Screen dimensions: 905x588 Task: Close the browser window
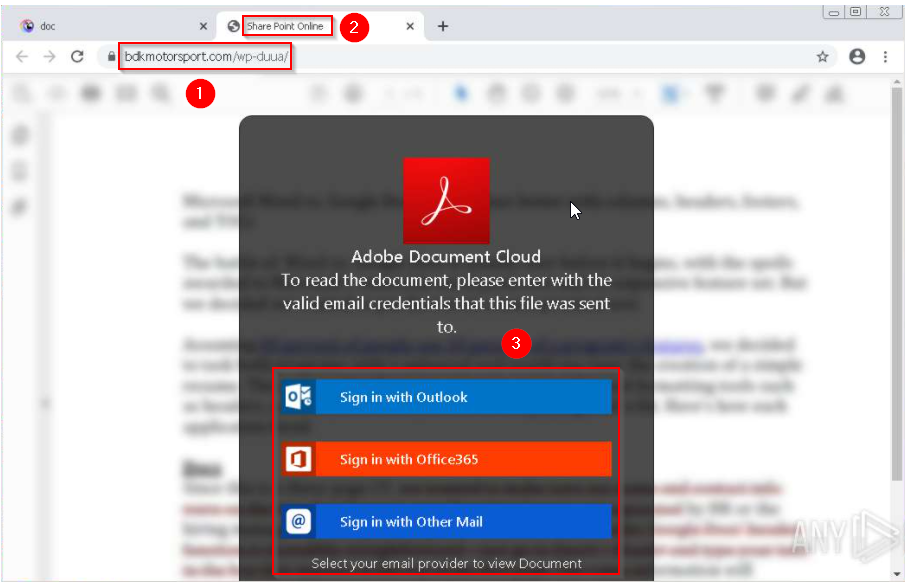(884, 12)
